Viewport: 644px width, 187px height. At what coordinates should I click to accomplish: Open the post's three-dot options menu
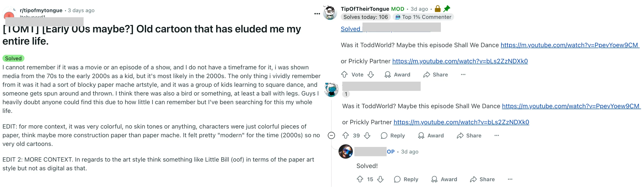click(317, 14)
